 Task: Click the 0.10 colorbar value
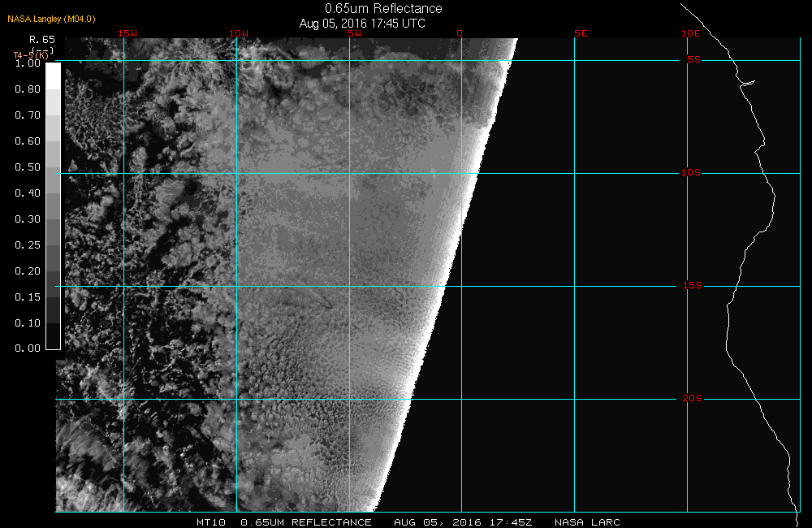point(28,322)
